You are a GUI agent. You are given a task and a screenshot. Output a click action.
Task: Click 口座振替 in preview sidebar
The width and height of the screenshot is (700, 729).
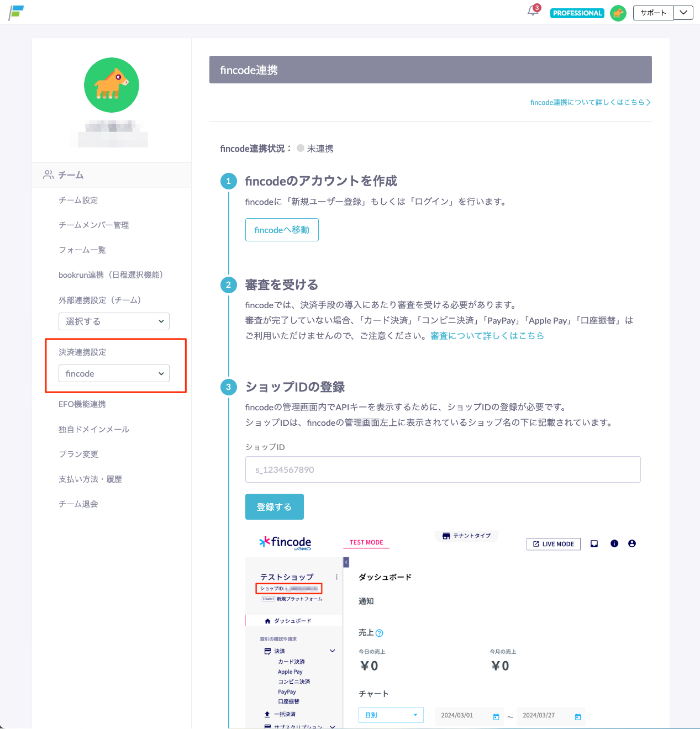tap(288, 701)
